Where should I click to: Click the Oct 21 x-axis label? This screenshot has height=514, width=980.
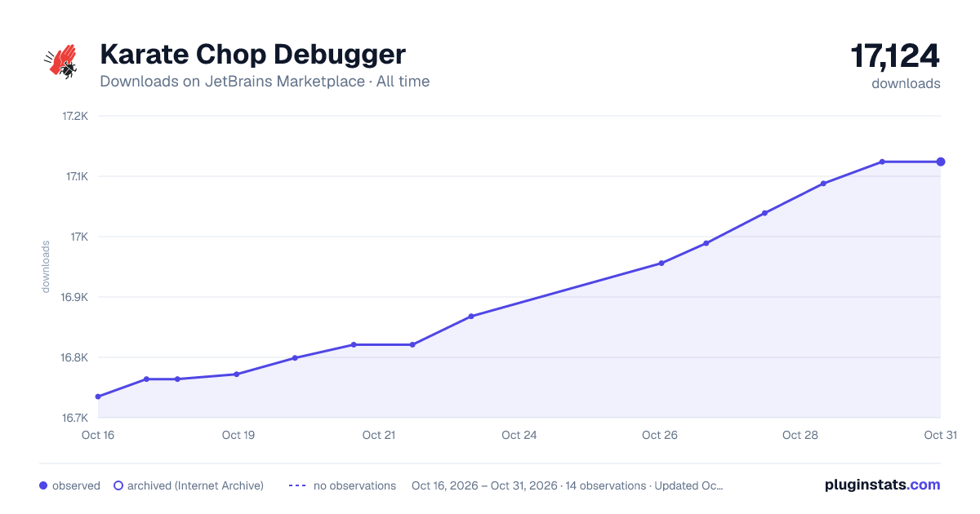tap(379, 435)
